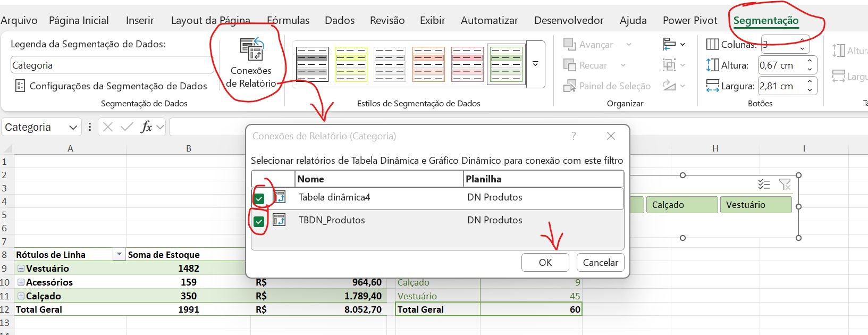
Task: Click the Altura value field
Action: click(781, 65)
